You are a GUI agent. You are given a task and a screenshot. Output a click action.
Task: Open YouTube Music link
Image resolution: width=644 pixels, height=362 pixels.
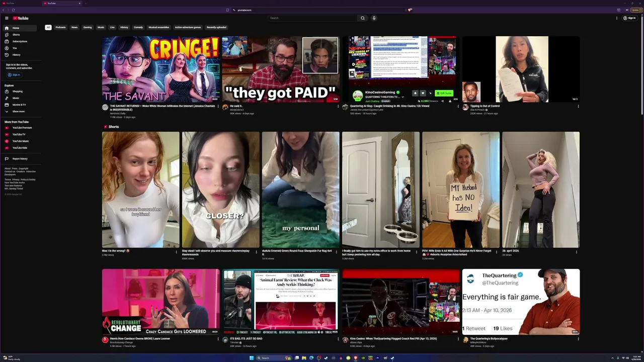click(20, 141)
